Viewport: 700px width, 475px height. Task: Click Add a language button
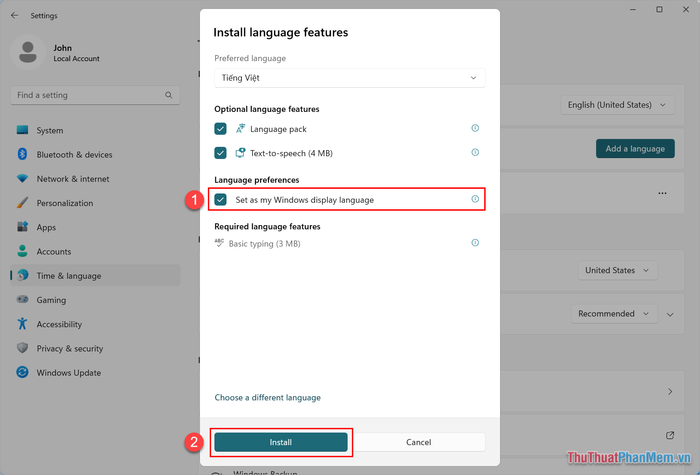(x=635, y=149)
